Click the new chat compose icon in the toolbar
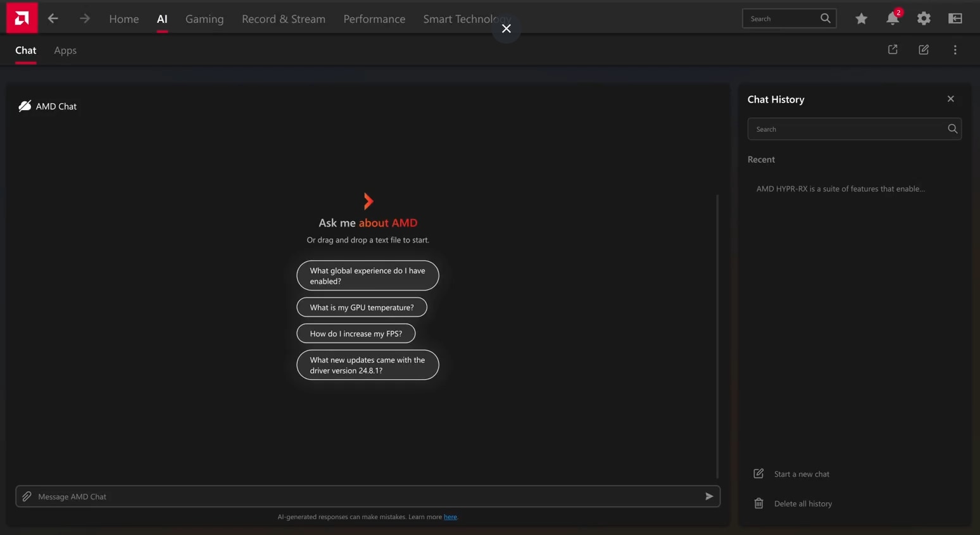This screenshot has width=980, height=535. (x=924, y=49)
